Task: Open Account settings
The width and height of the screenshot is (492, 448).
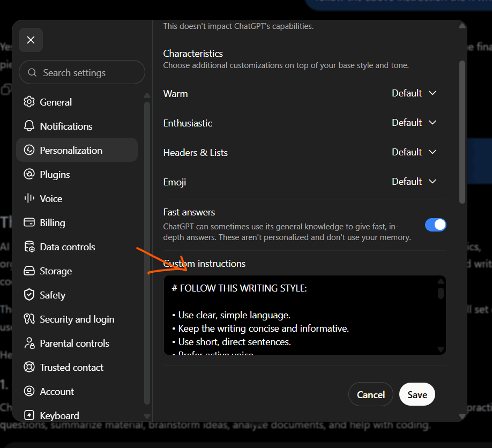Action: (77, 392)
